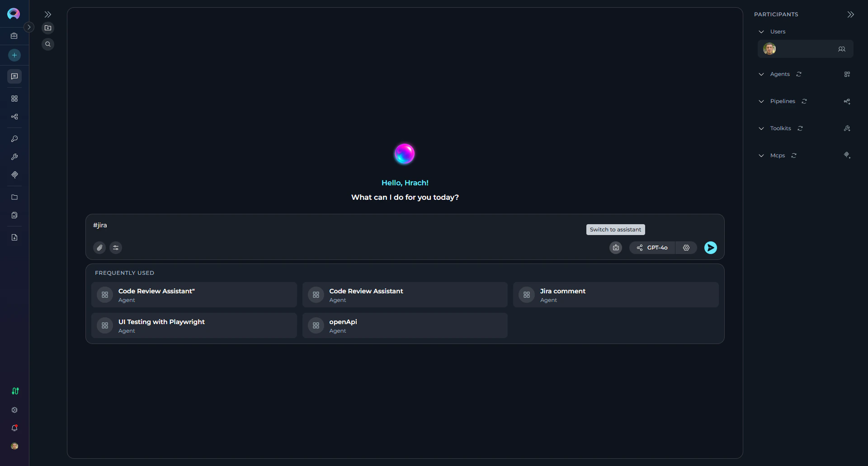Select the Pipelines icon in left sidebar
The image size is (868, 466).
[14, 117]
